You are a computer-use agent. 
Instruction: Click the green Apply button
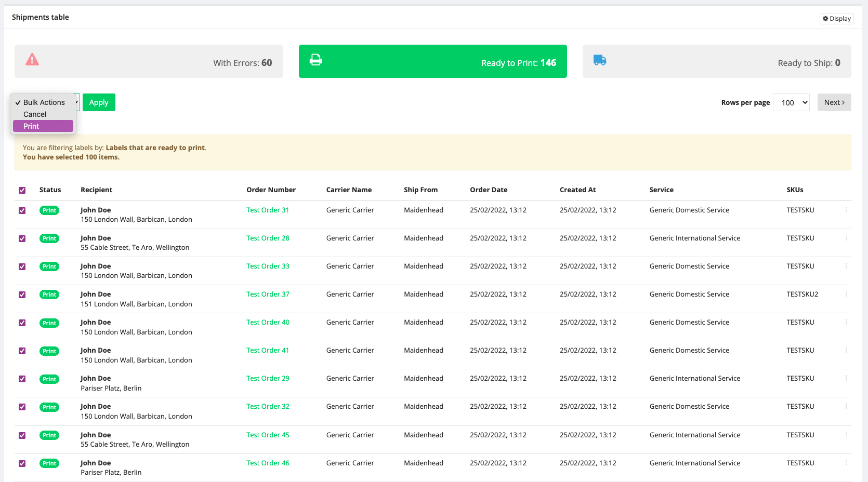pyautogui.click(x=99, y=102)
